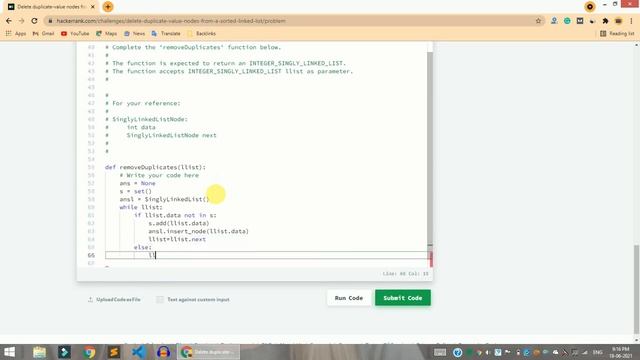Open the Translate bookmark
This screenshot has width=640, height=360.
(166, 33)
